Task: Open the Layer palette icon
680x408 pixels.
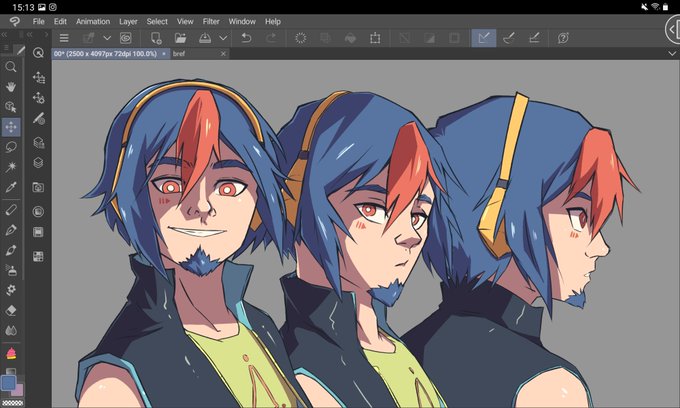Action: coord(38,163)
